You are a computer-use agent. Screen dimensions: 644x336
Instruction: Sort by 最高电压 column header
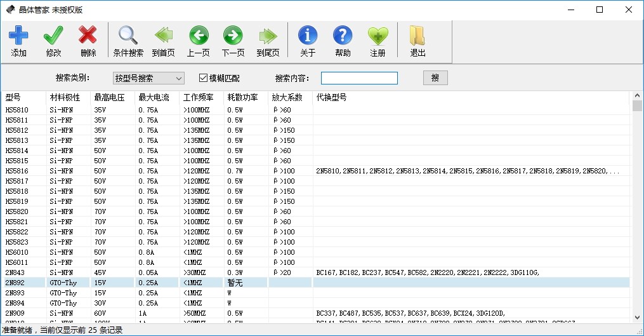pyautogui.click(x=112, y=97)
